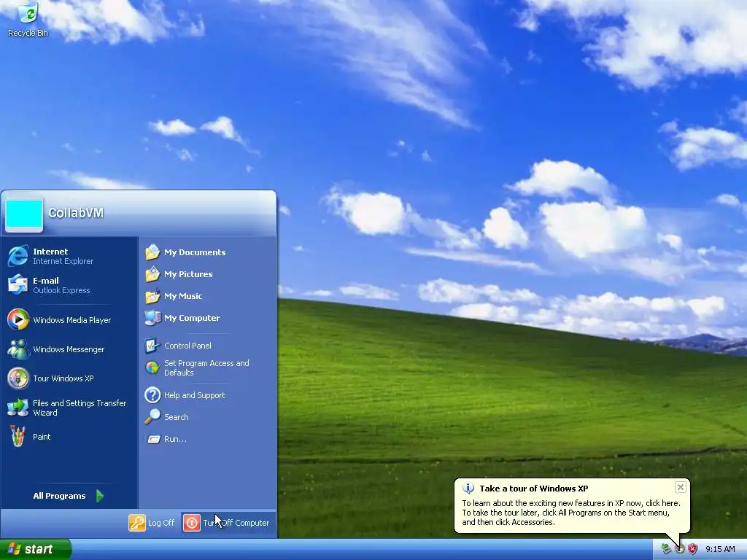Open My Pictures folder icon

[152, 274]
